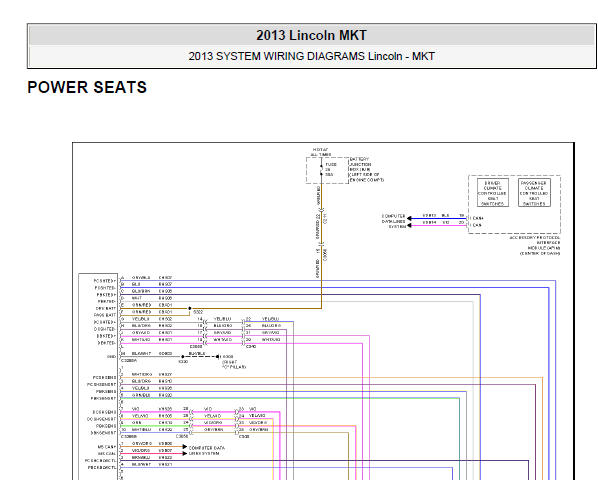Click the 'GRY/ORG' wire label on MS CAN+ line

click(x=142, y=443)
